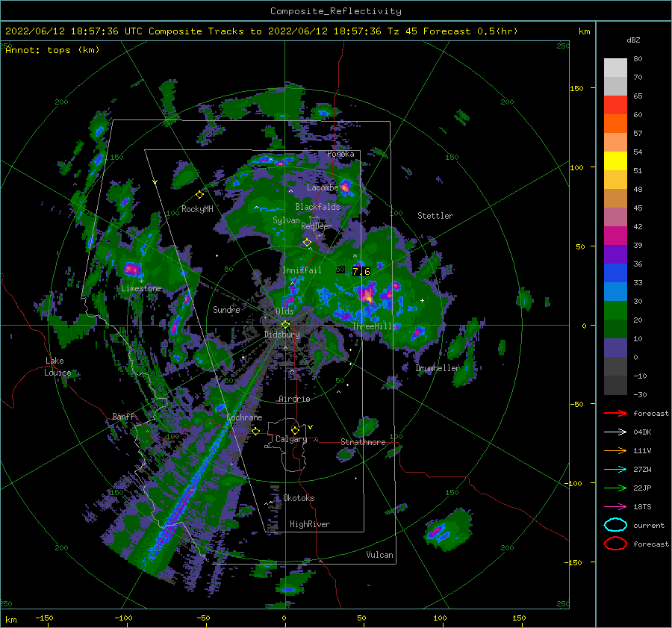Click the Strathmore city label
The height and width of the screenshot is (628, 672).
tap(363, 442)
